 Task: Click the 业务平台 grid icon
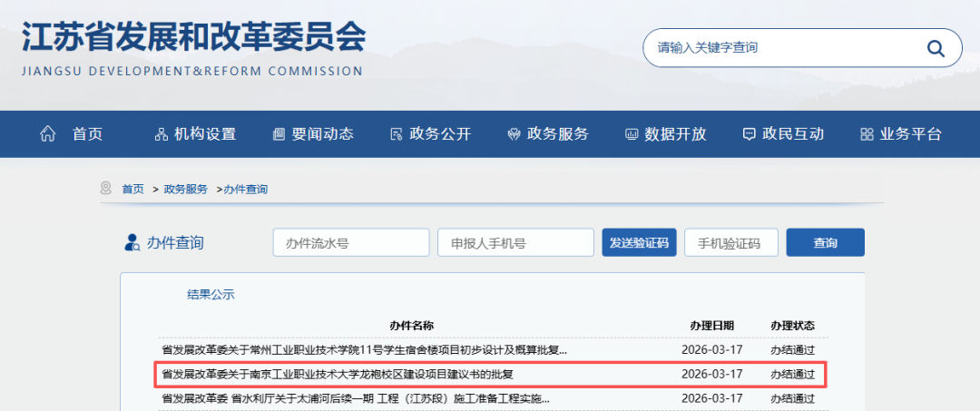pyautogui.click(x=866, y=134)
